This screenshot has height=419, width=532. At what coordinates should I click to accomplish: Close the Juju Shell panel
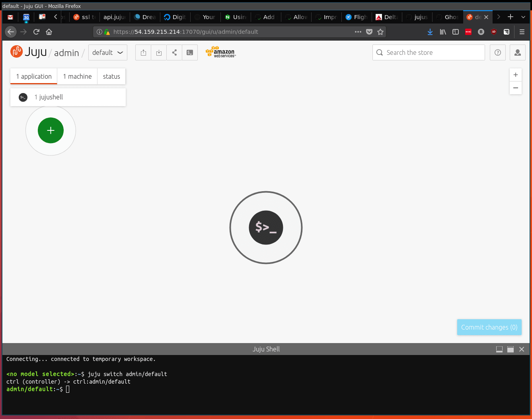point(522,349)
